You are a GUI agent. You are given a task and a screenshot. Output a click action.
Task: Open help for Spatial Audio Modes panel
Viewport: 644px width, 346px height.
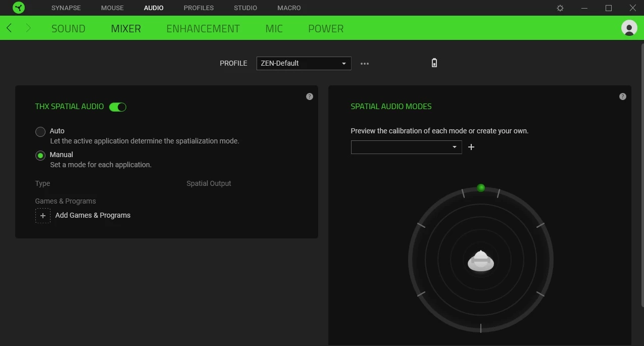click(x=623, y=96)
